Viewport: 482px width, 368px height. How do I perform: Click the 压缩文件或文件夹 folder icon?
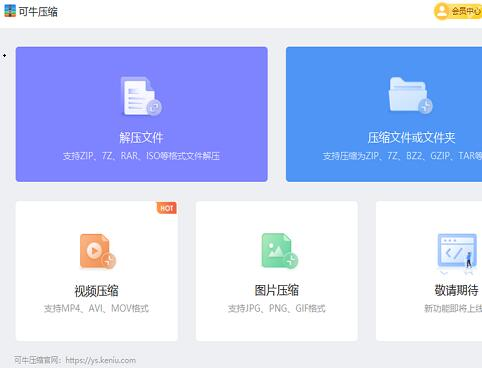(411, 96)
